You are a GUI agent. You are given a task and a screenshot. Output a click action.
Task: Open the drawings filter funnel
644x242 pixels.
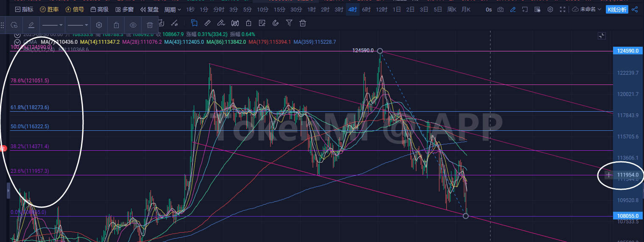pos(289,23)
